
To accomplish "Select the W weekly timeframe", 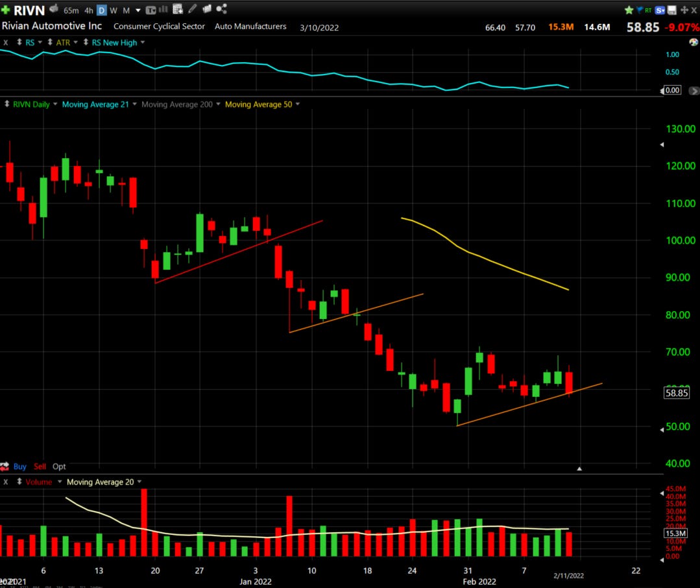I will pos(114,10).
